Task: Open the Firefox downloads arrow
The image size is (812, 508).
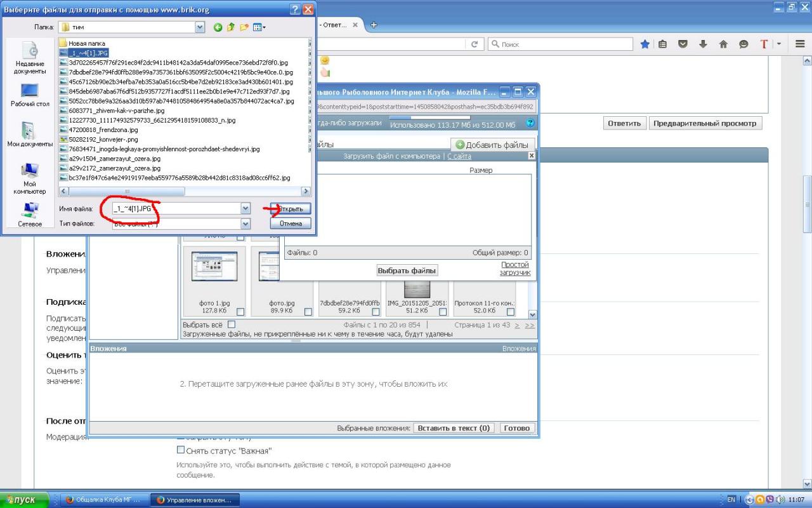Action: tap(703, 44)
